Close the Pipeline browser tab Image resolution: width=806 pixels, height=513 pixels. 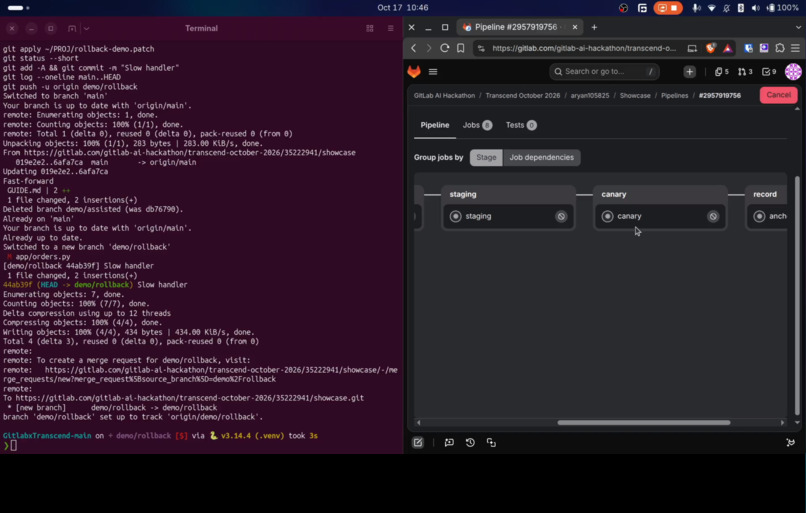pos(575,27)
